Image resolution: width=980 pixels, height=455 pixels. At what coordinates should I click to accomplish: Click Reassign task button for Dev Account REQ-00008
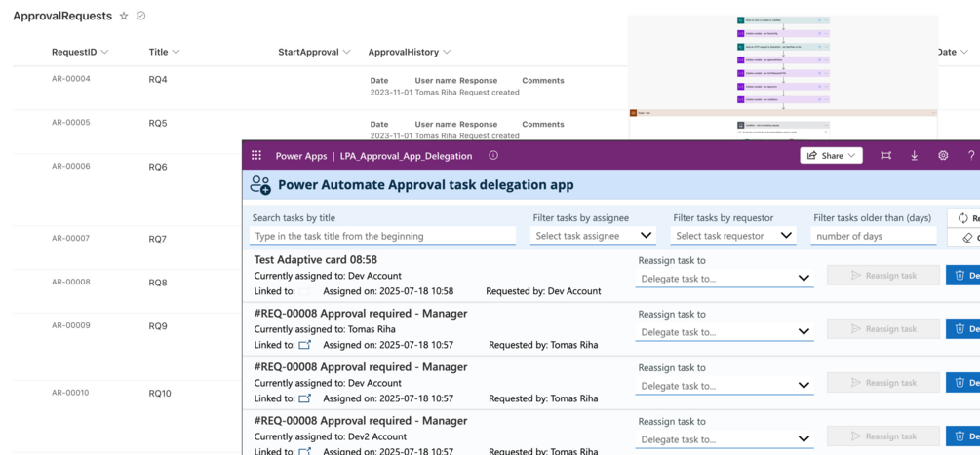(x=883, y=383)
